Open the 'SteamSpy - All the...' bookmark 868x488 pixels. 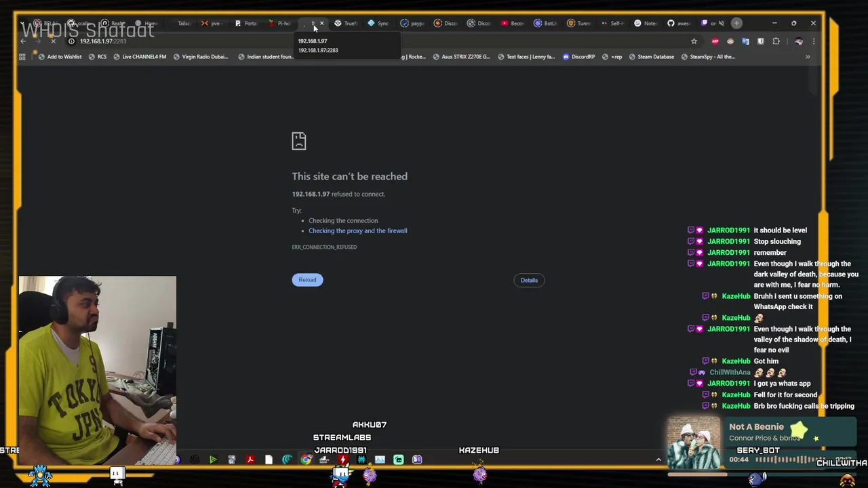point(708,57)
